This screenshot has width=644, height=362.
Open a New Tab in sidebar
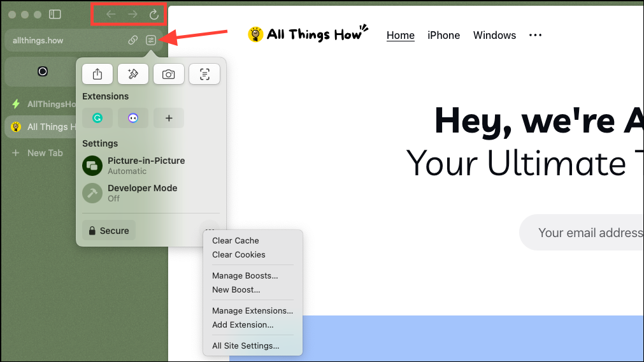[x=38, y=153]
